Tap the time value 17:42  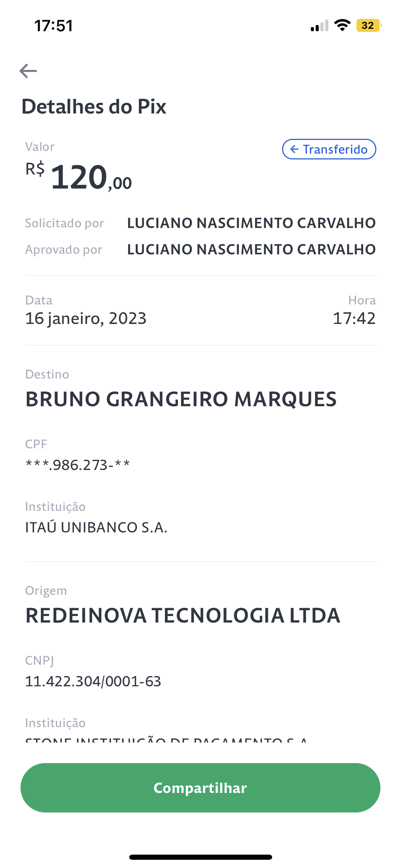point(354,318)
